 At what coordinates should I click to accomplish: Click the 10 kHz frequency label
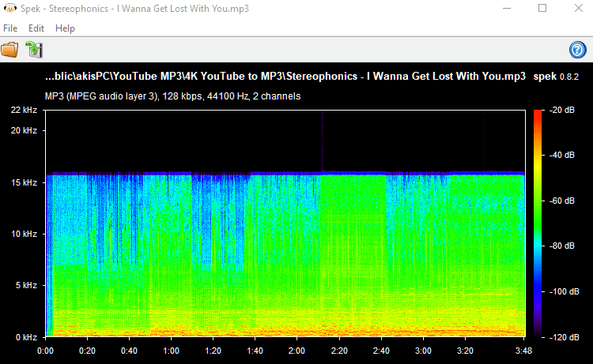coord(23,234)
